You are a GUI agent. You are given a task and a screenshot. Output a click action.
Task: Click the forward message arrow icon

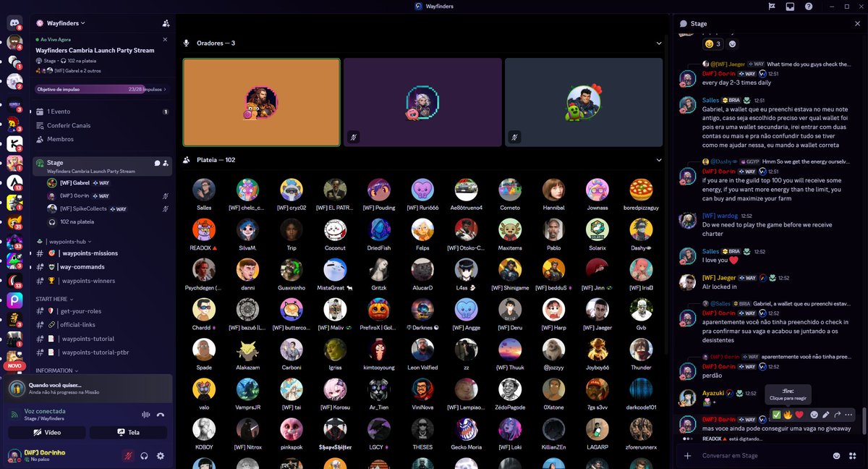pyautogui.click(x=838, y=415)
